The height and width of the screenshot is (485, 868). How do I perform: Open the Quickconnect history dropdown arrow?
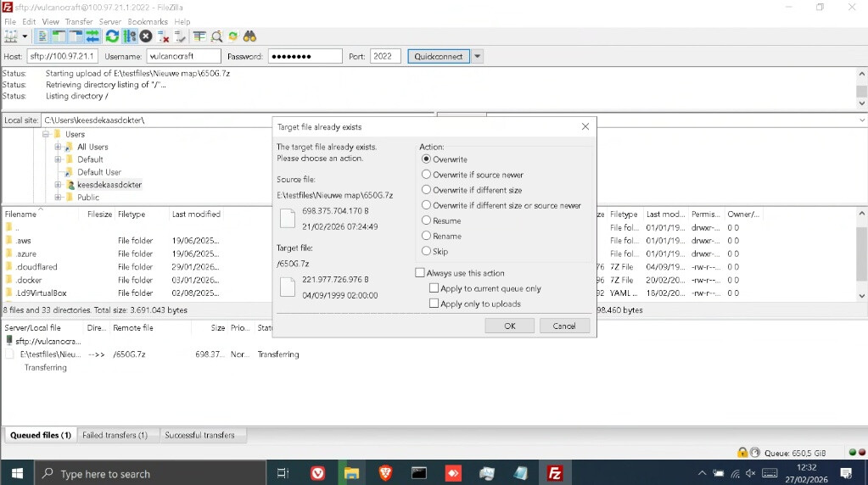(x=478, y=56)
